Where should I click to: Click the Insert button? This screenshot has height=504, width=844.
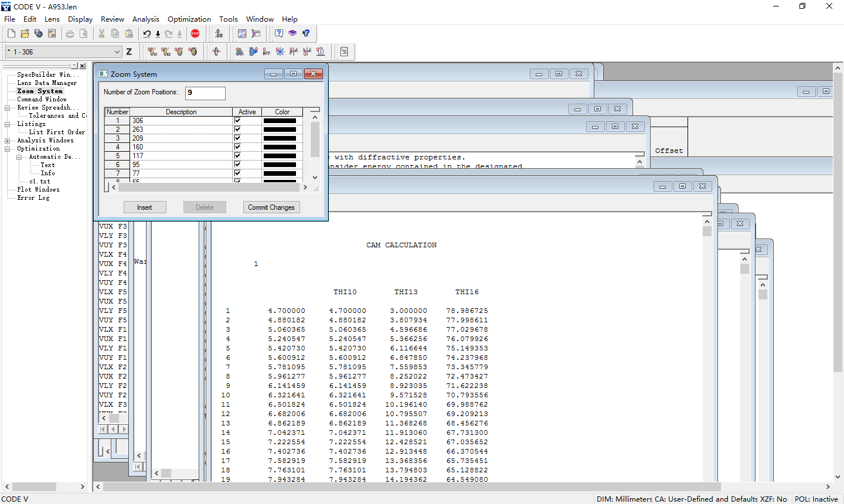tap(145, 207)
